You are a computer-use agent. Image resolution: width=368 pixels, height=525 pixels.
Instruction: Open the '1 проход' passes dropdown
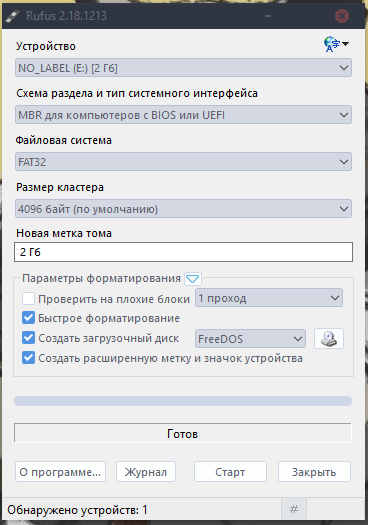269,298
